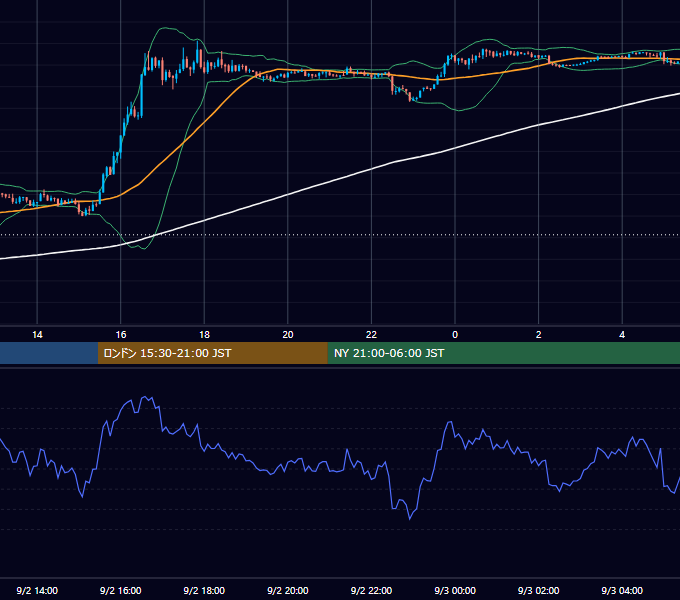
Task: Click the 9/3 00:00 time label
Action: (x=455, y=590)
